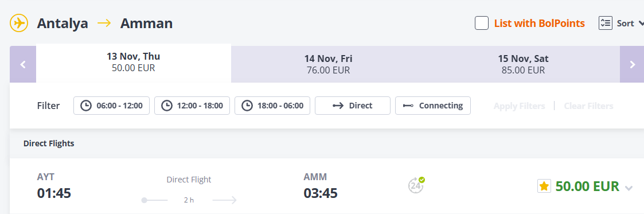Show earlier dates with the left arrow

[x=23, y=64]
